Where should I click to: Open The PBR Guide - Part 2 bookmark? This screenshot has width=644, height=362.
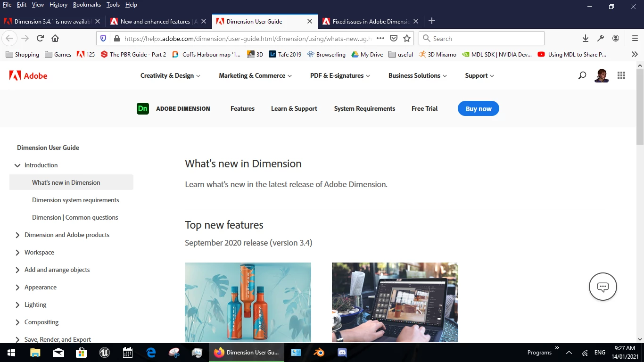[133, 54]
